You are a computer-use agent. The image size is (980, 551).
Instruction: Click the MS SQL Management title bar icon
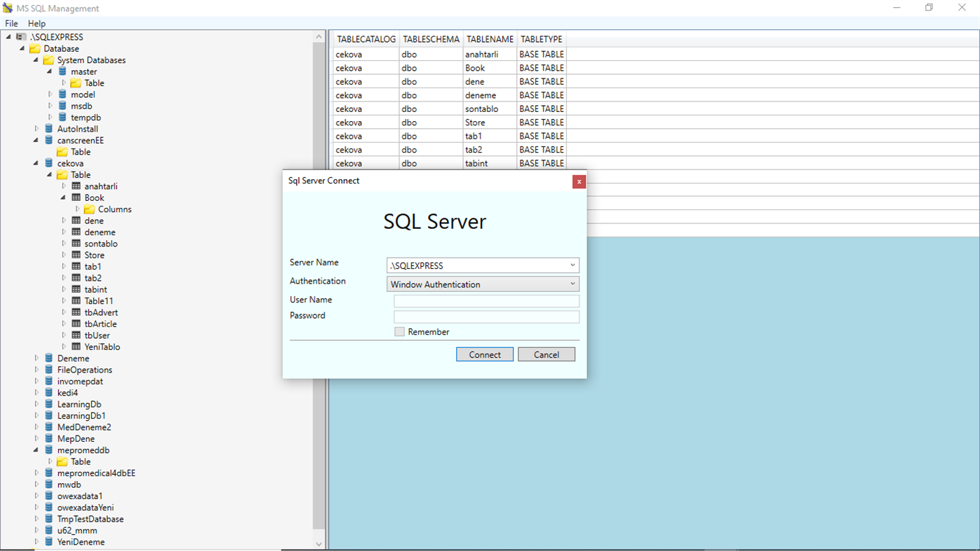pos(8,8)
